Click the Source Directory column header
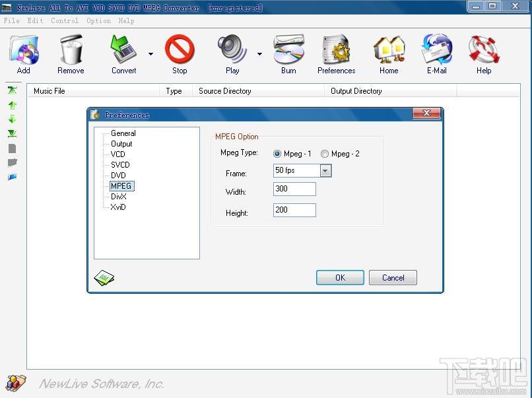Viewport: 532px width, 398px height. tap(259, 91)
